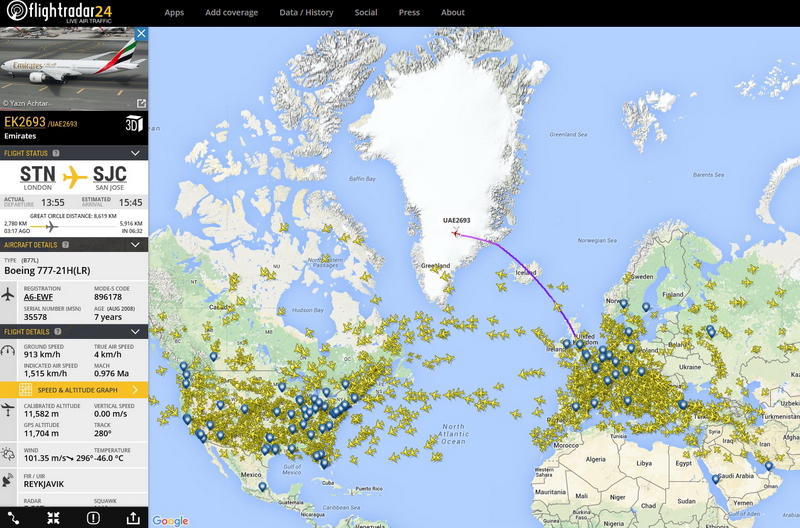The image size is (800, 528).
Task: Click the wind weather icon
Action: click(x=8, y=454)
